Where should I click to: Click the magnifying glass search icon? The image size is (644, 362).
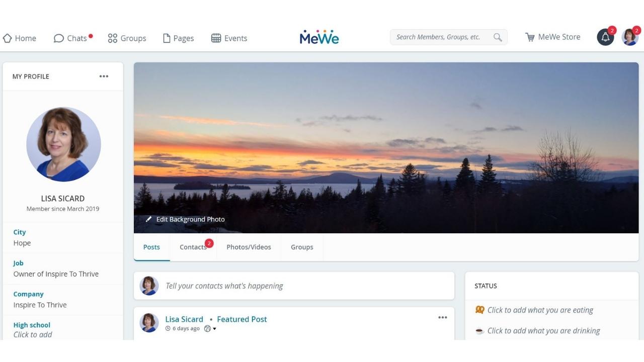point(498,37)
